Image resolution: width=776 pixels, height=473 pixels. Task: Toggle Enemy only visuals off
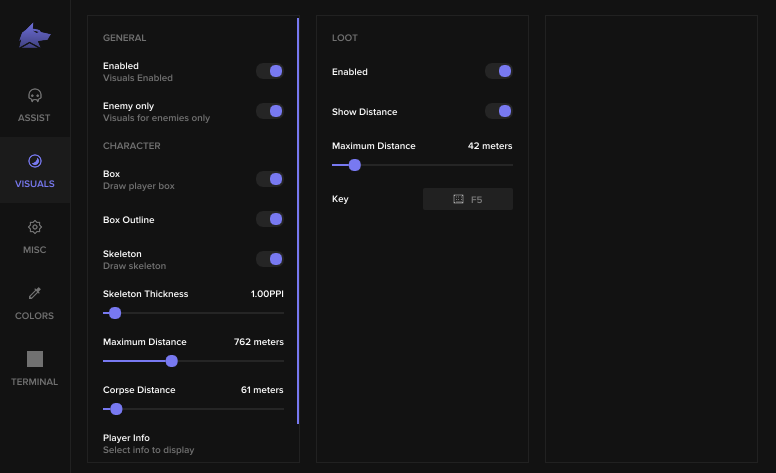coord(270,111)
